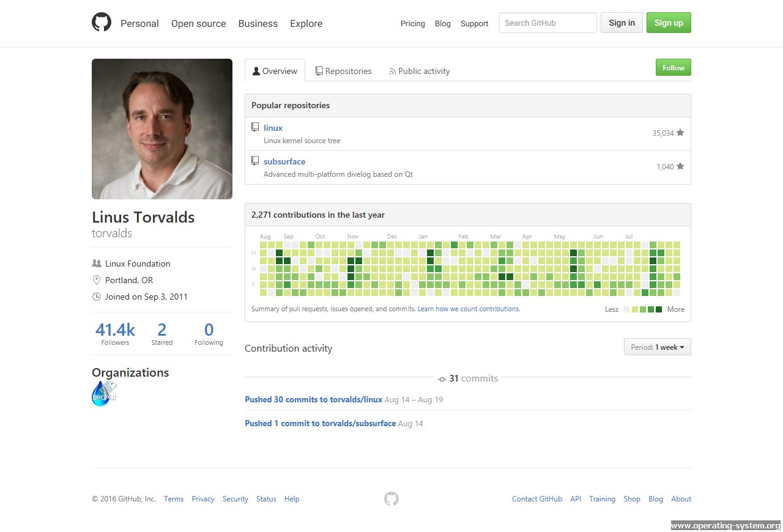This screenshot has height=532, width=783.
Task: Click the octocat logo in the footer
Action: 391,498
